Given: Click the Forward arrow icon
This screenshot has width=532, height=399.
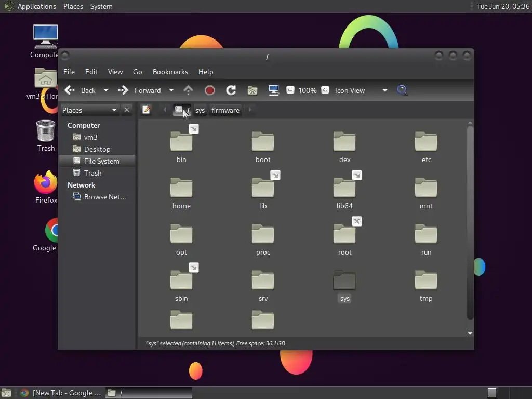Looking at the screenshot, I should pyautogui.click(x=123, y=90).
